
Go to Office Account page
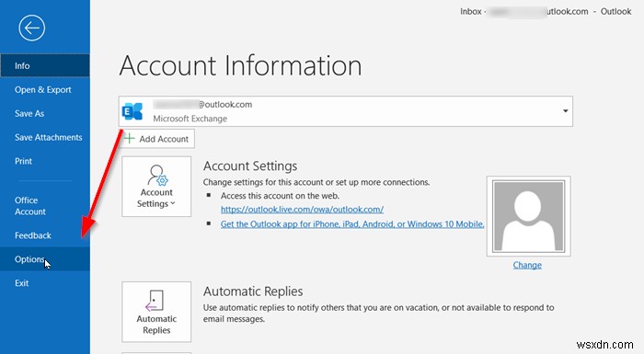45,206
